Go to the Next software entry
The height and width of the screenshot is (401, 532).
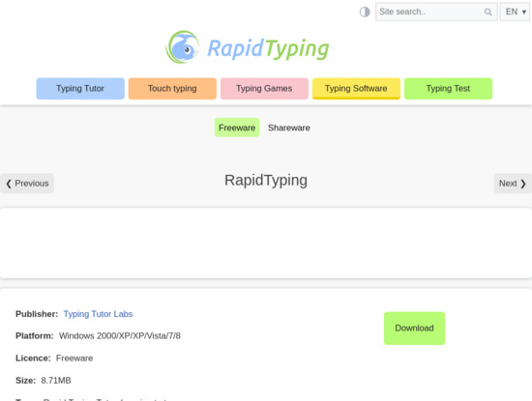point(513,184)
